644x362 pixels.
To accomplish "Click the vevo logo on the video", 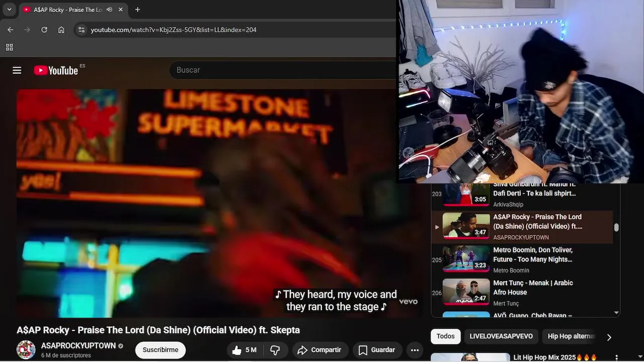I will click(x=408, y=302).
